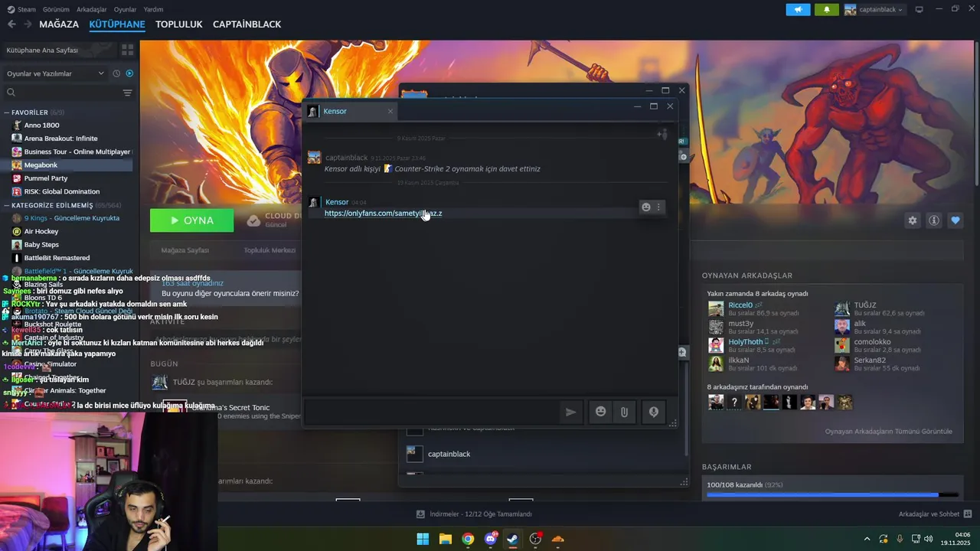Open the Oyunlar menu
Image resolution: width=980 pixels, height=551 pixels.
click(125, 9)
